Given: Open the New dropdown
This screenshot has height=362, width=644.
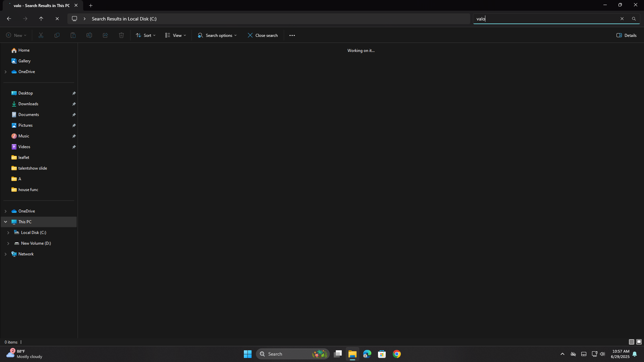Looking at the screenshot, I should tap(16, 35).
